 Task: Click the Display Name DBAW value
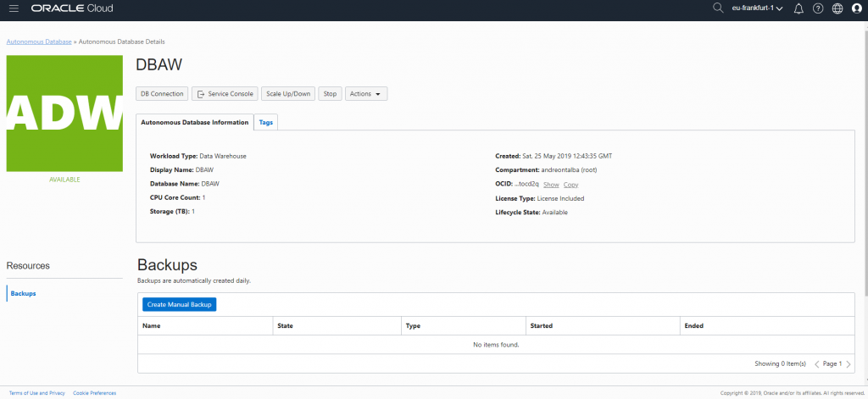(x=205, y=170)
